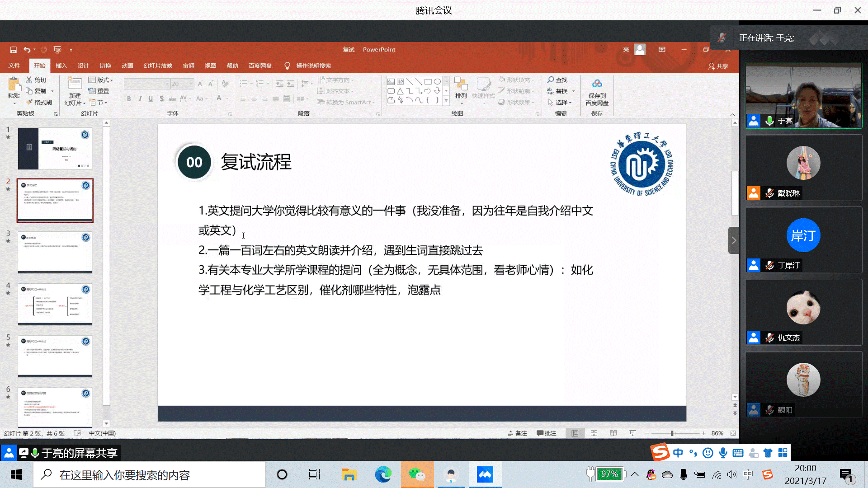Viewport: 868px width, 488px height.
Task: Open the 节 section dropdown
Action: coord(99,103)
